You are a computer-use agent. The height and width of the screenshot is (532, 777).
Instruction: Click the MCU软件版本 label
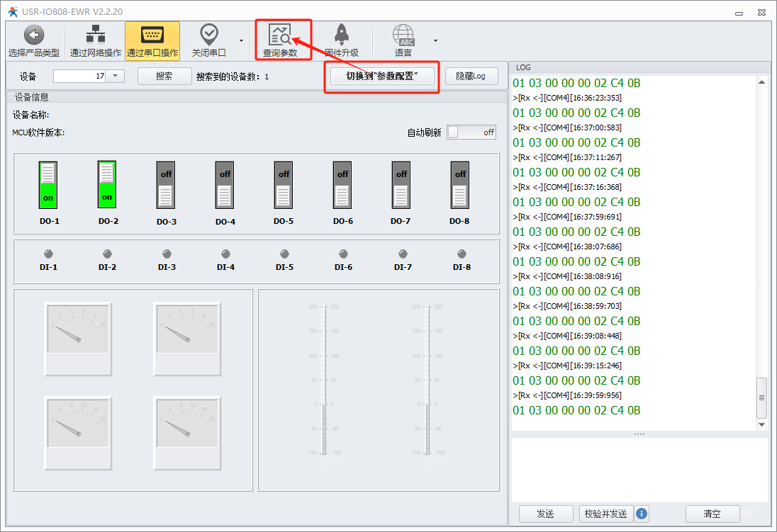pos(38,132)
